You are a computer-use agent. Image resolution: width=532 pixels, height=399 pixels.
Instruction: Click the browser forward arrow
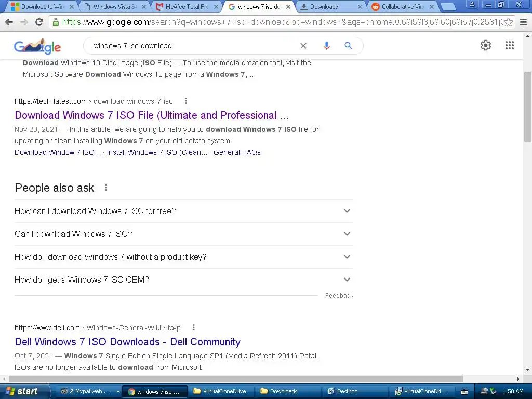click(24, 22)
